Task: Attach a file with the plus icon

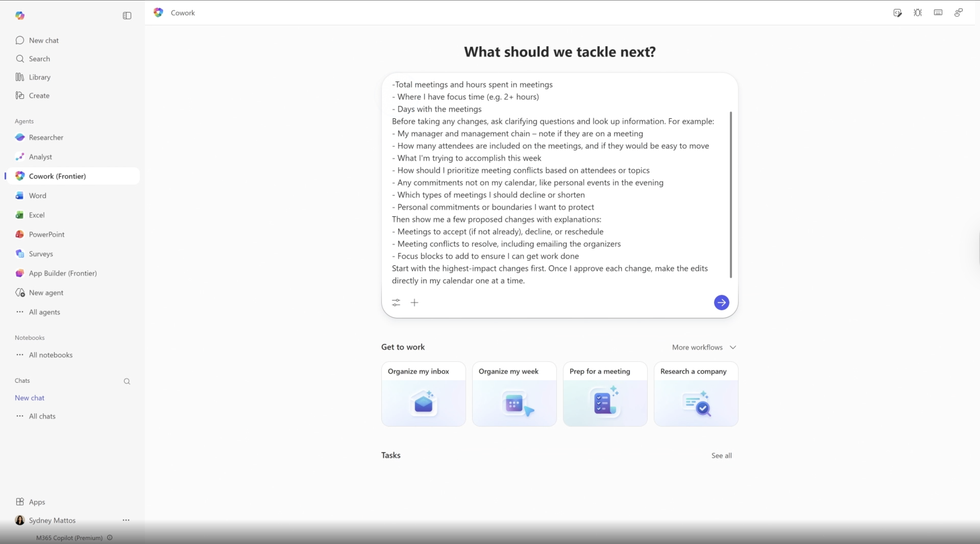Action: pos(415,302)
